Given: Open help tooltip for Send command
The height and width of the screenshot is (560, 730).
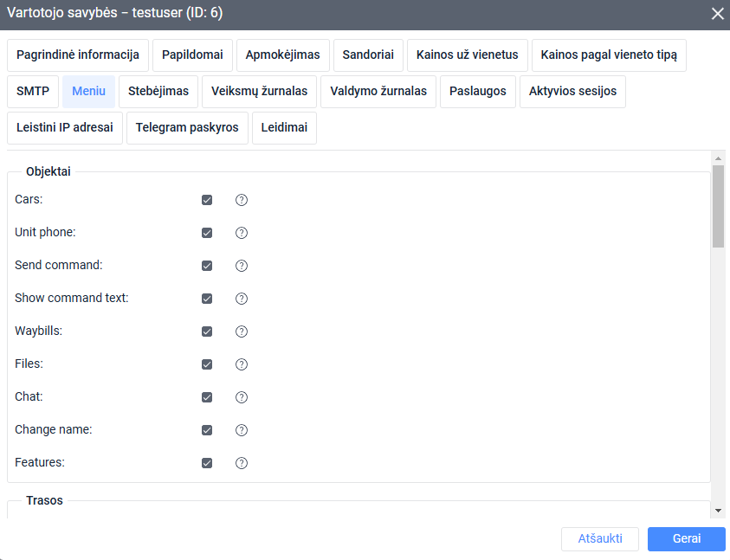Looking at the screenshot, I should pyautogui.click(x=242, y=266).
